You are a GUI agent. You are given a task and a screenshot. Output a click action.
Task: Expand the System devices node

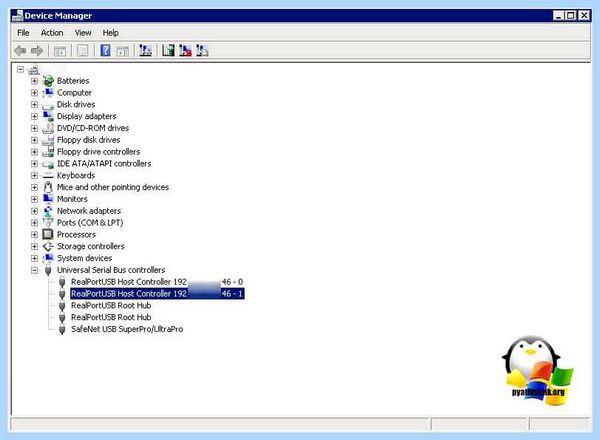pos(34,258)
